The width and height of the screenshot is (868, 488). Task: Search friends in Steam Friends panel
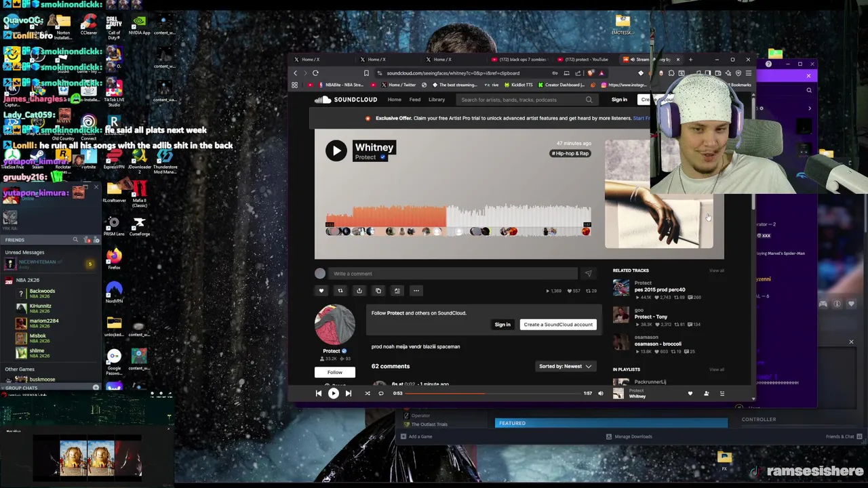click(75, 240)
